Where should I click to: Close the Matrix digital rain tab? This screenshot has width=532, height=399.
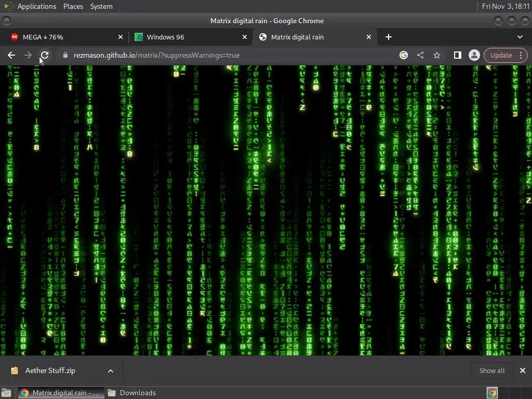[x=369, y=37]
